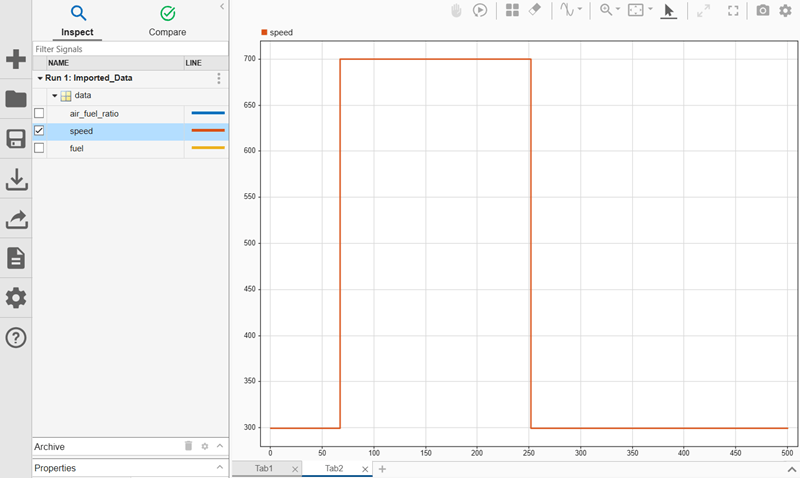Click the Filter Signals input field
Viewport: 800px width, 478px height.
131,49
